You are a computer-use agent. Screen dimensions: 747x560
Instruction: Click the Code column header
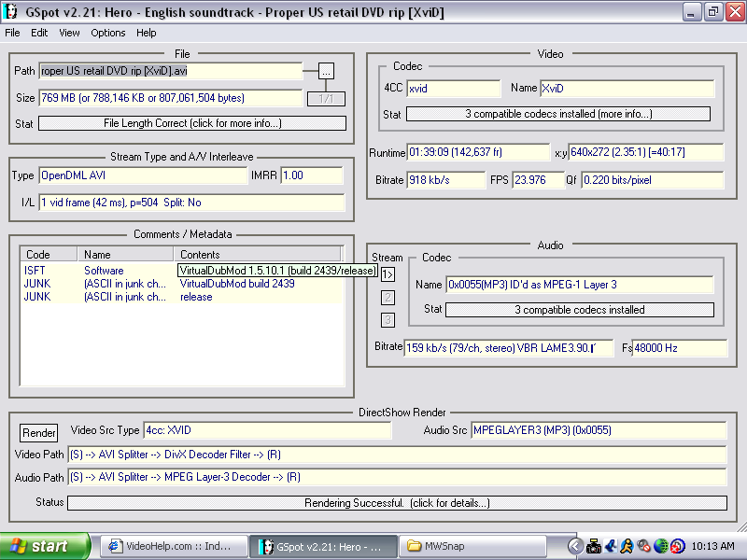(x=49, y=254)
